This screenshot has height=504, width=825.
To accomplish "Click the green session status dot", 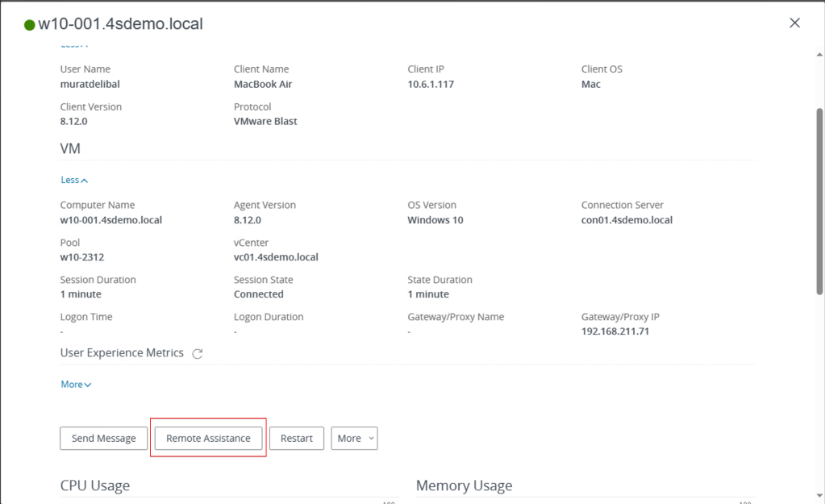I will point(30,25).
